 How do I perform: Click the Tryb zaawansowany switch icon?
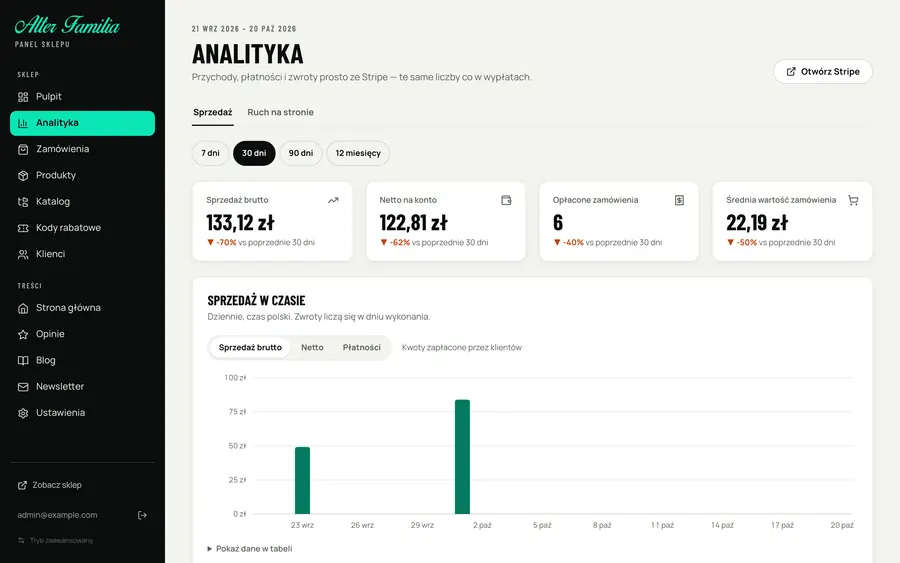click(21, 541)
